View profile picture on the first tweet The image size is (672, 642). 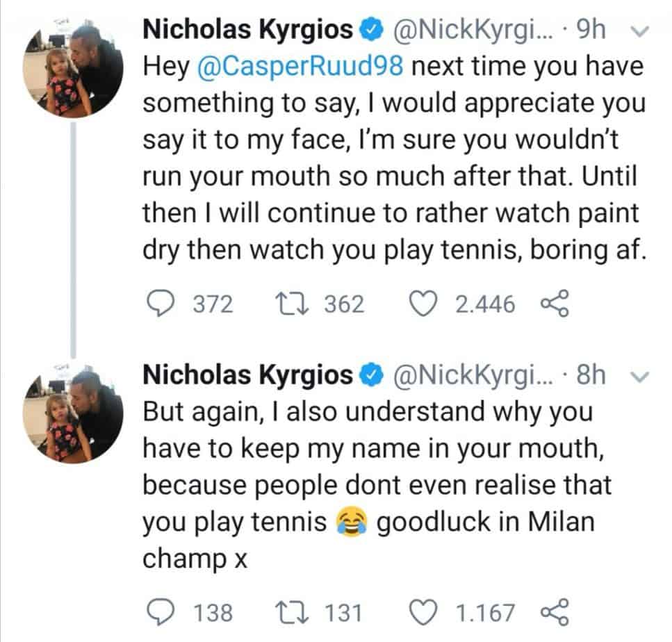[x=73, y=67]
